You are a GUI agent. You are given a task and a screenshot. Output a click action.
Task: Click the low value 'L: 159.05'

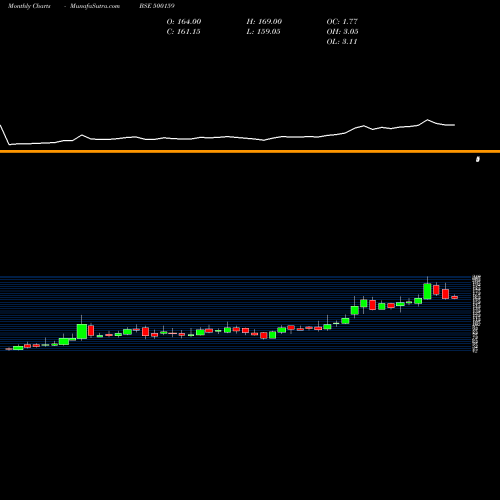263,32
